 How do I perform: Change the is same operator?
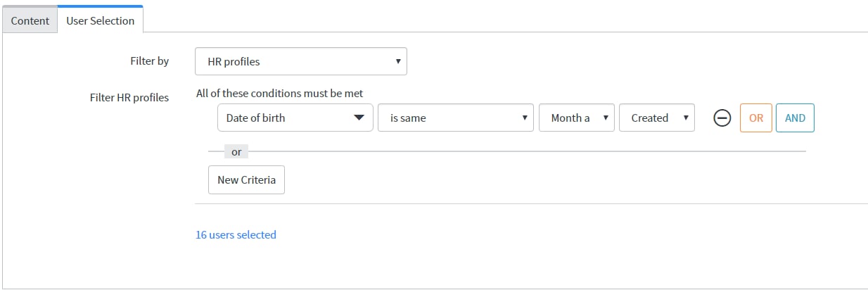pos(456,118)
